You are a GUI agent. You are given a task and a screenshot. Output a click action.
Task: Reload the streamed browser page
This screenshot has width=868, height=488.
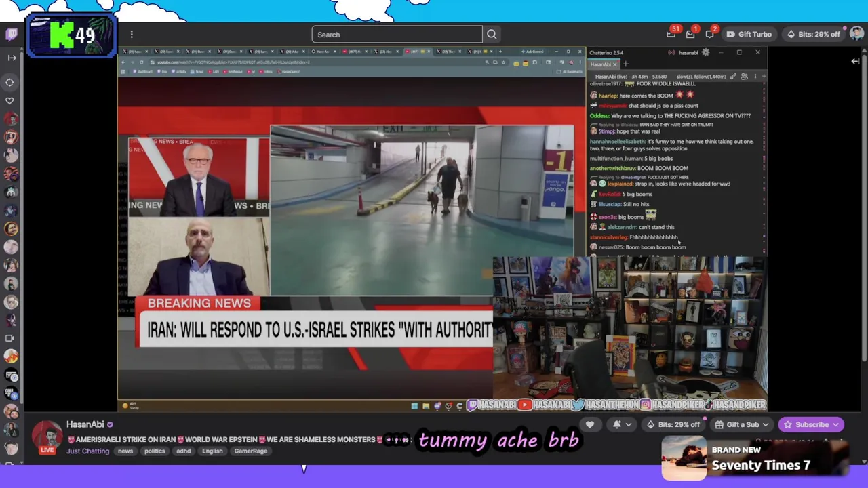(141, 62)
